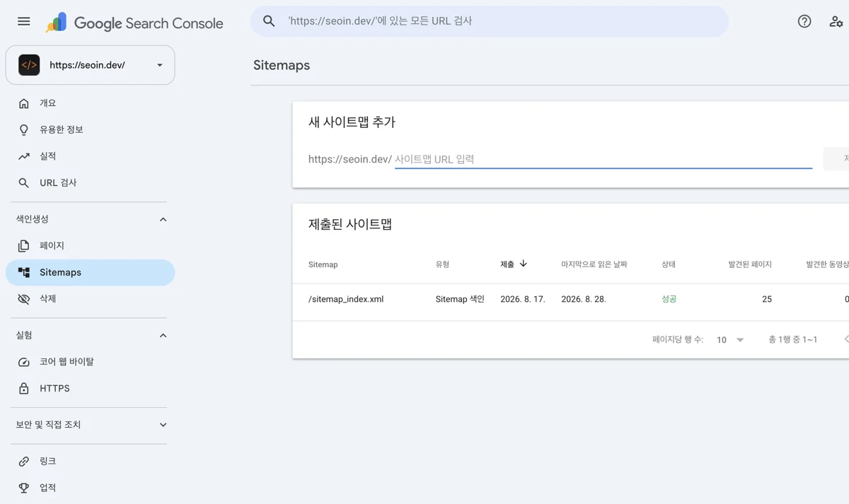This screenshot has height=504, width=849.
Task: Click the 성공 status cell
Action: pos(669,299)
